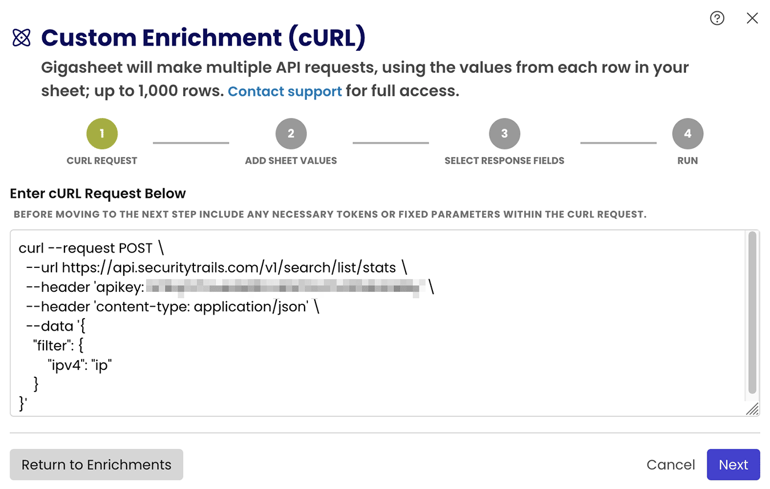Select step 4 RUN circle
The image size is (770, 489).
click(688, 134)
